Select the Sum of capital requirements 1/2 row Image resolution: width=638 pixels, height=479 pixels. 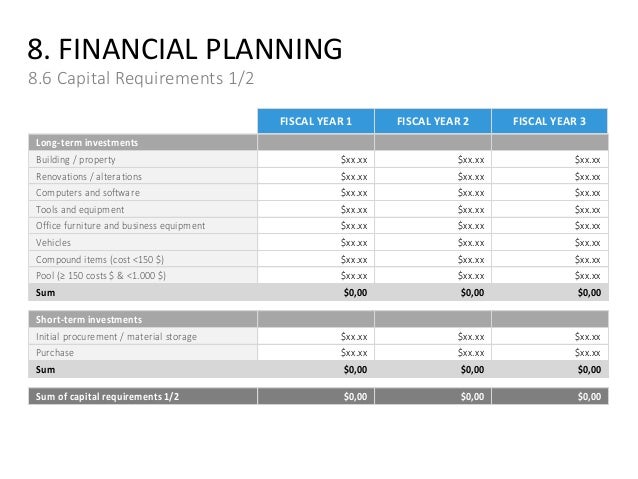[x=319, y=396]
